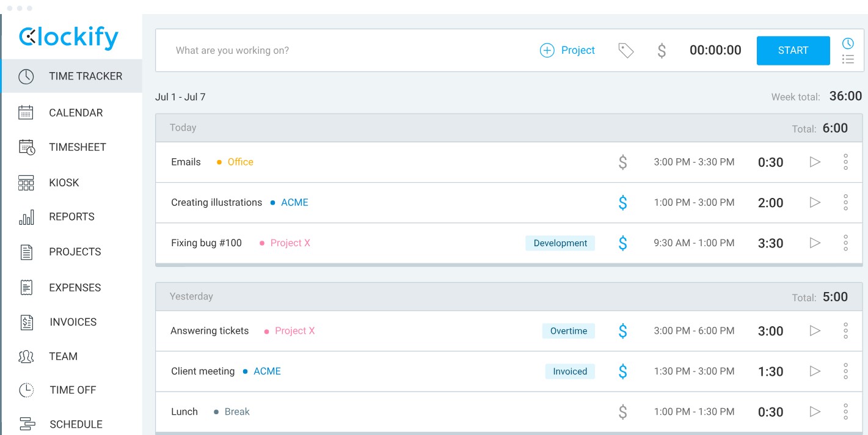The image size is (868, 435).
Task: Resume the Answering tickets timer
Action: [815, 331]
